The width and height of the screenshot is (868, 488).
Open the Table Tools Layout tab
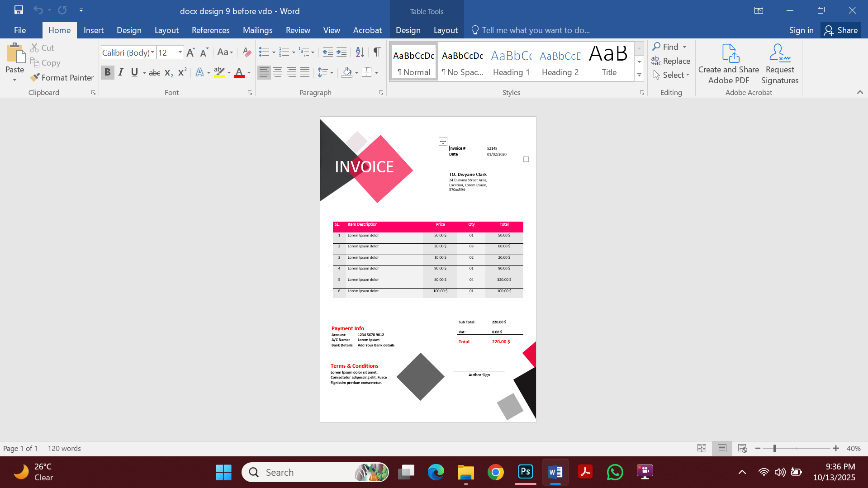coord(446,30)
